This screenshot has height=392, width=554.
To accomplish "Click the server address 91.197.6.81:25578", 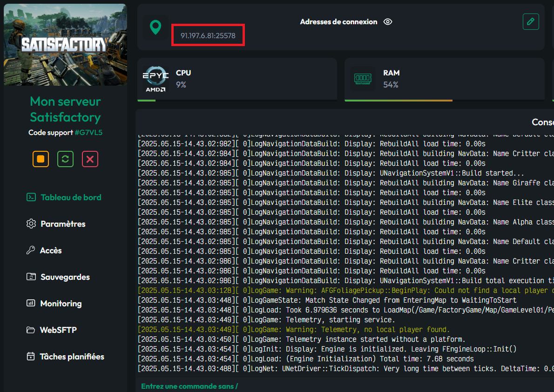I will [208, 35].
